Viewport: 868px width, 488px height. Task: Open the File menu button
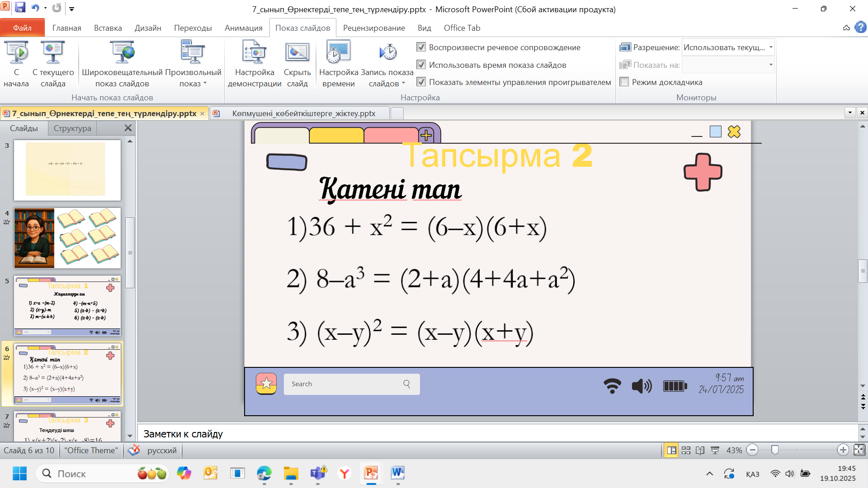pyautogui.click(x=22, y=28)
